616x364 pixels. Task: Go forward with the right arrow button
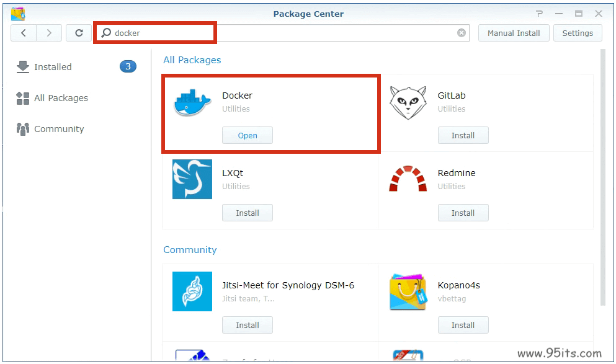pos(49,33)
